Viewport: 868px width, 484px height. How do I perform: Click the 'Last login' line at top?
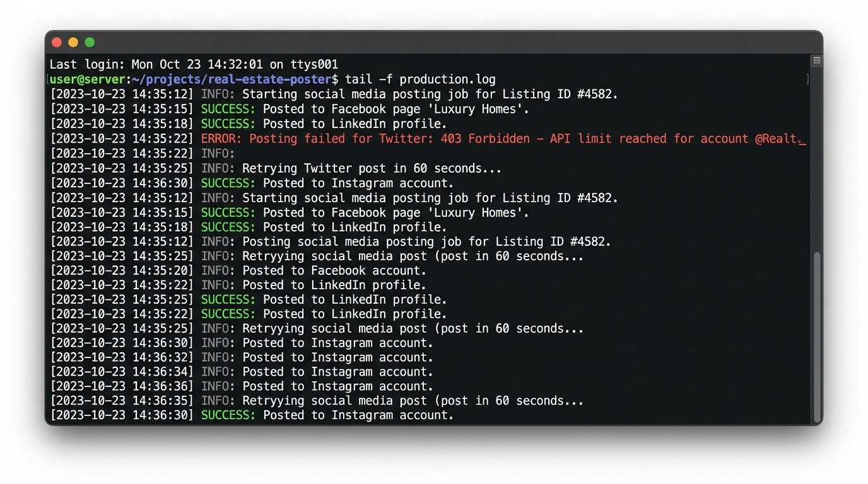tap(194, 64)
